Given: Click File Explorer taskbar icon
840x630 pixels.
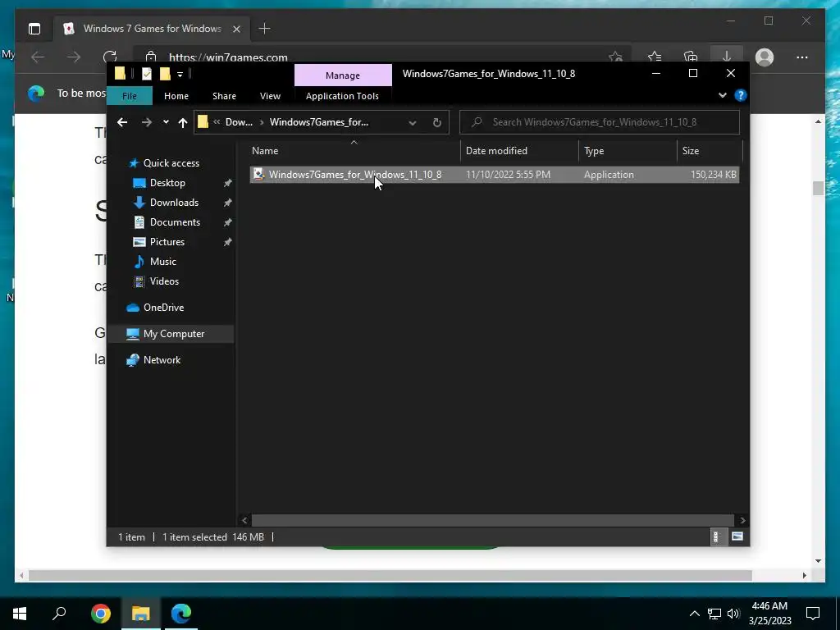Looking at the screenshot, I should [x=141, y=613].
